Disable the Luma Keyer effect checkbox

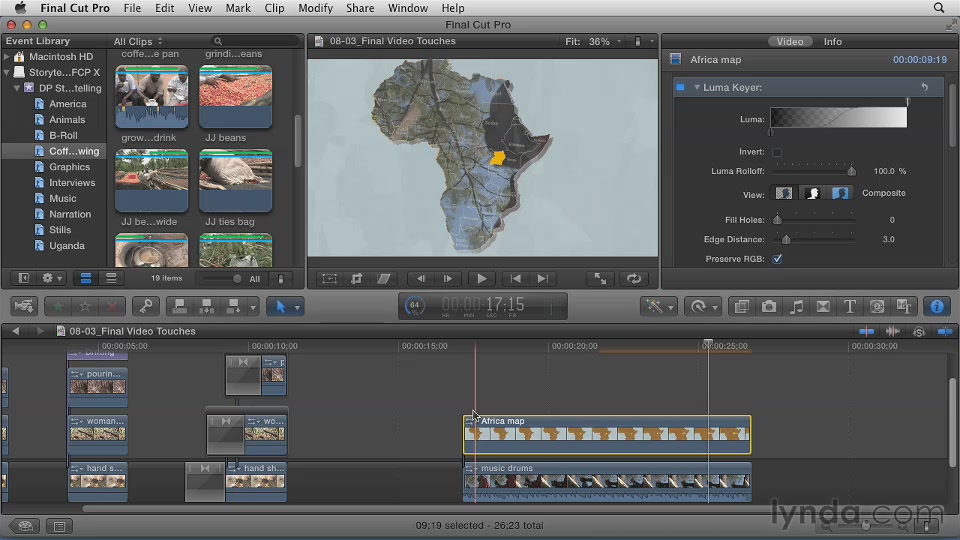(680, 88)
